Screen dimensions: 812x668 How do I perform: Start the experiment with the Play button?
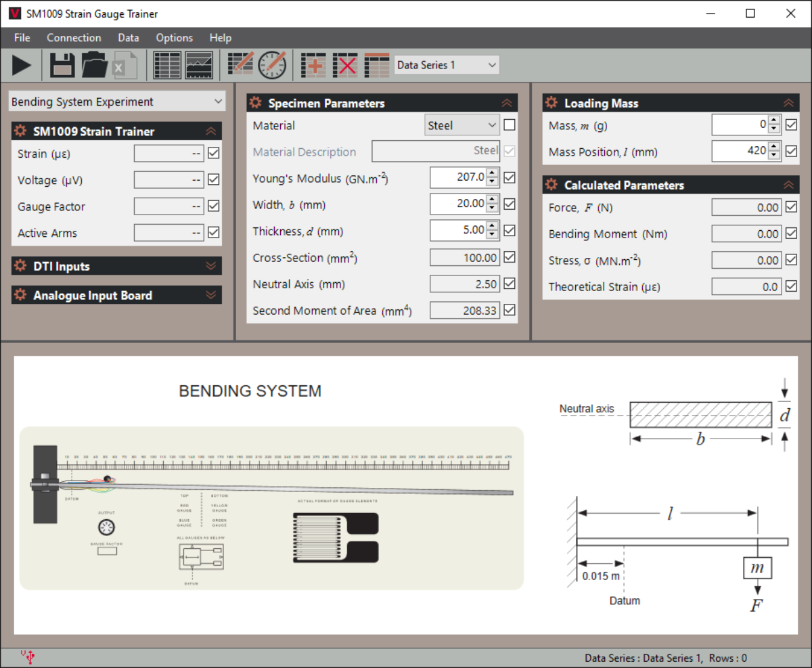click(x=21, y=64)
